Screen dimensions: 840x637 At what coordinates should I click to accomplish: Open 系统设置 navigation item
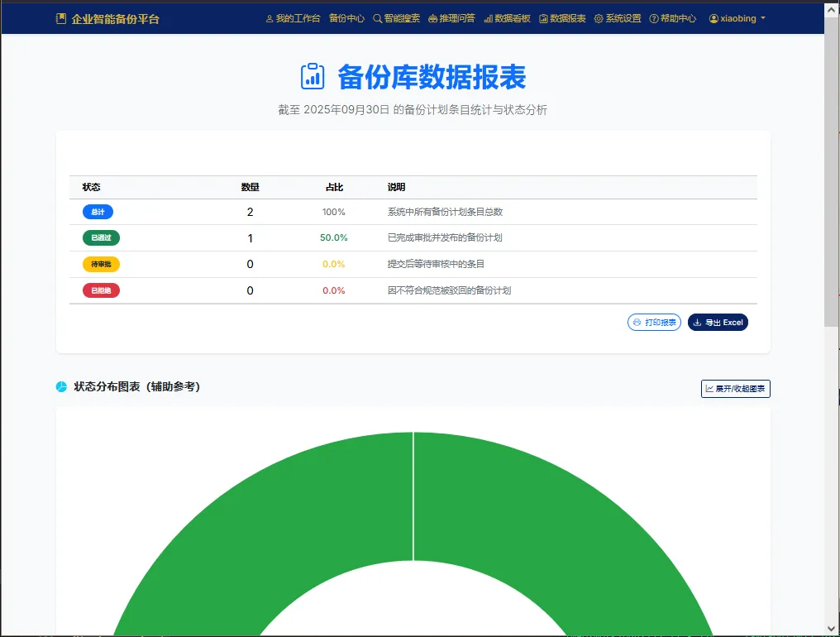pos(618,18)
